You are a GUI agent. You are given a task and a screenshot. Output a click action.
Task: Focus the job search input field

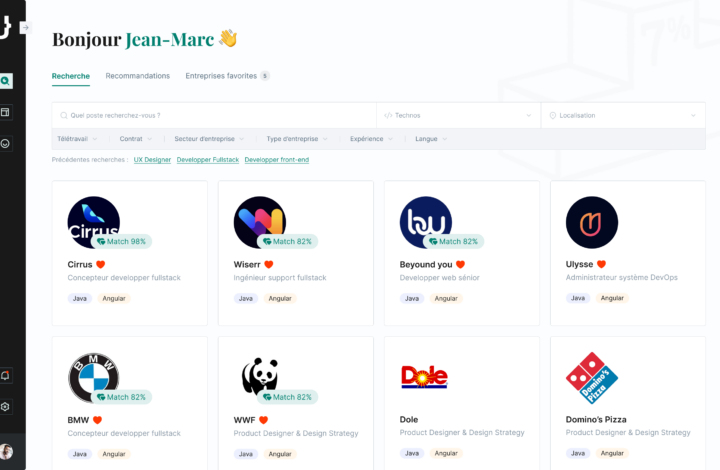(214, 115)
